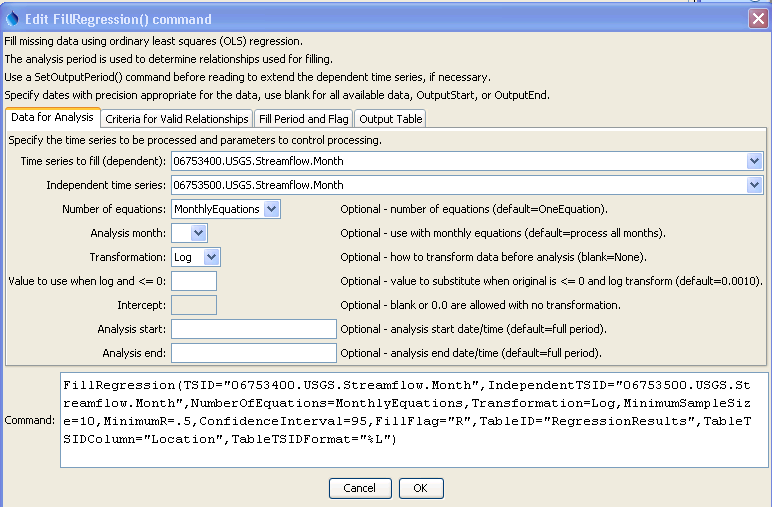Screen dimensions: 772x507
Task: Click the Value to use when log <= 0 field
Action: click(194, 281)
